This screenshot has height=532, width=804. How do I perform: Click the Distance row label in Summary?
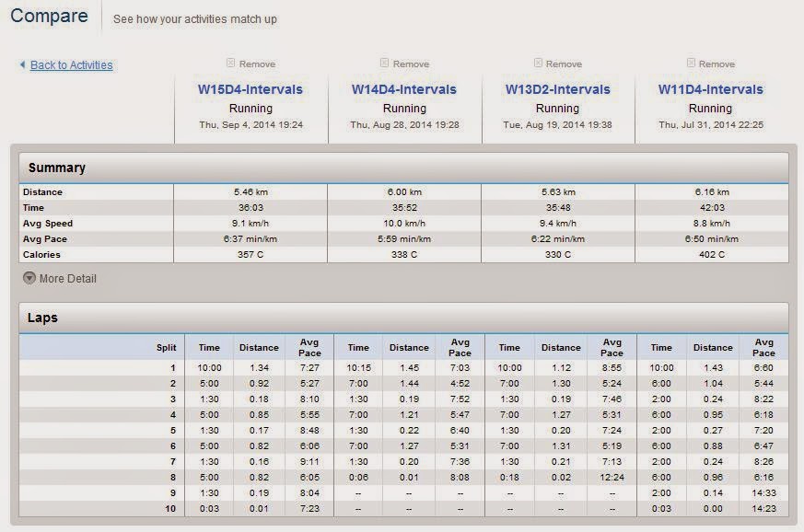(42, 192)
